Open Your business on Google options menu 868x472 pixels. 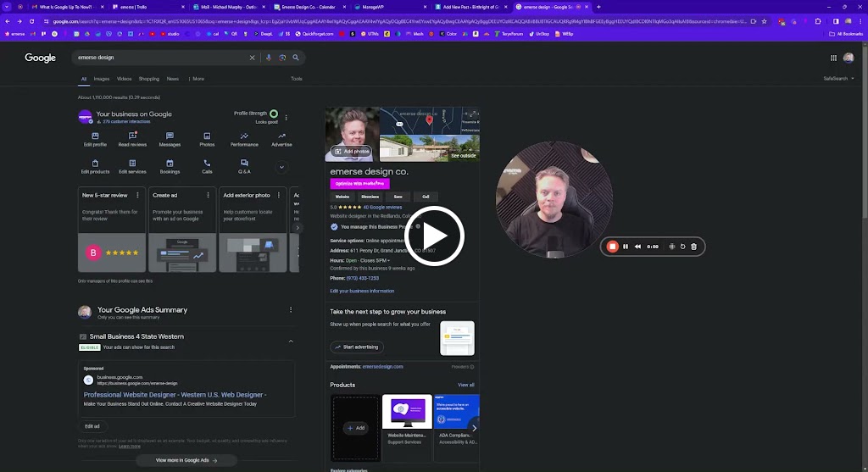coord(287,117)
